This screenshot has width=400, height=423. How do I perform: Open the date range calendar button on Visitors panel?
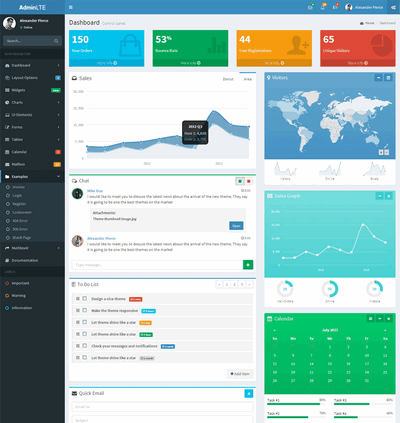click(x=388, y=78)
